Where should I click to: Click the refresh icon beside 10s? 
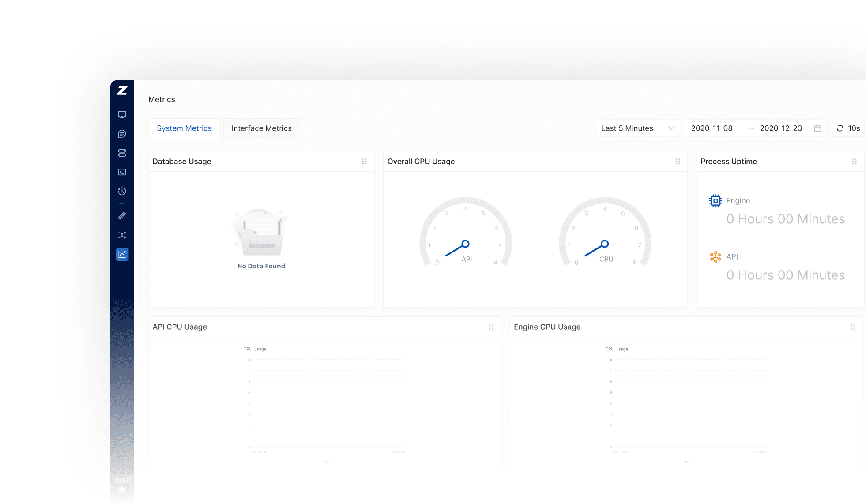840,128
